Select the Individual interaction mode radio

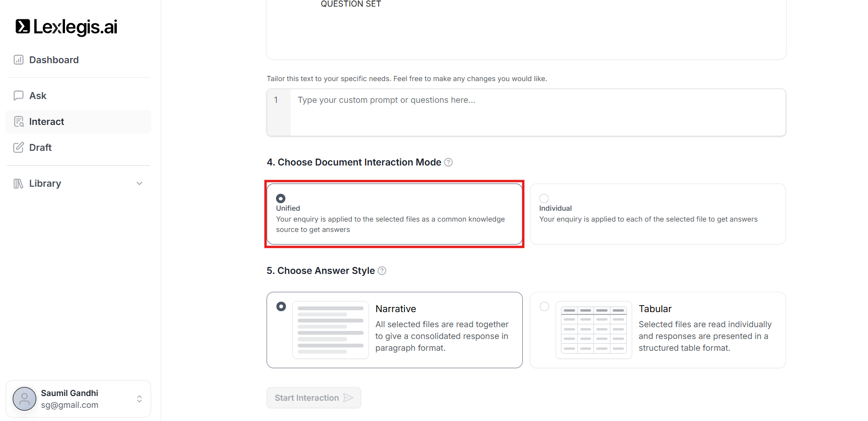(x=544, y=198)
